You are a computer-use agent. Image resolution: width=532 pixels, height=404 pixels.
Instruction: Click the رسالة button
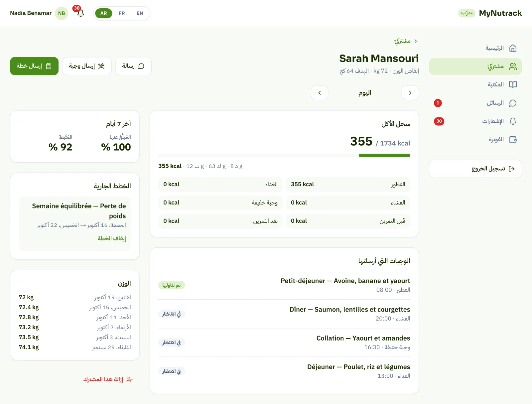point(133,66)
